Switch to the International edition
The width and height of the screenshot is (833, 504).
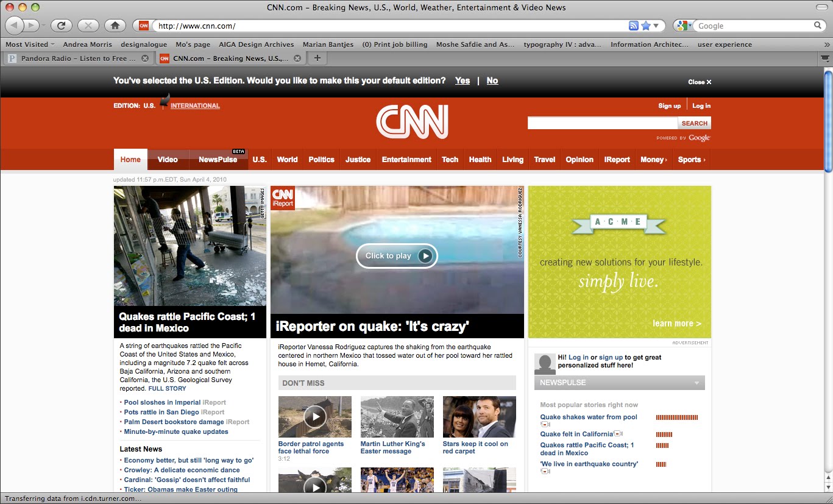click(195, 105)
